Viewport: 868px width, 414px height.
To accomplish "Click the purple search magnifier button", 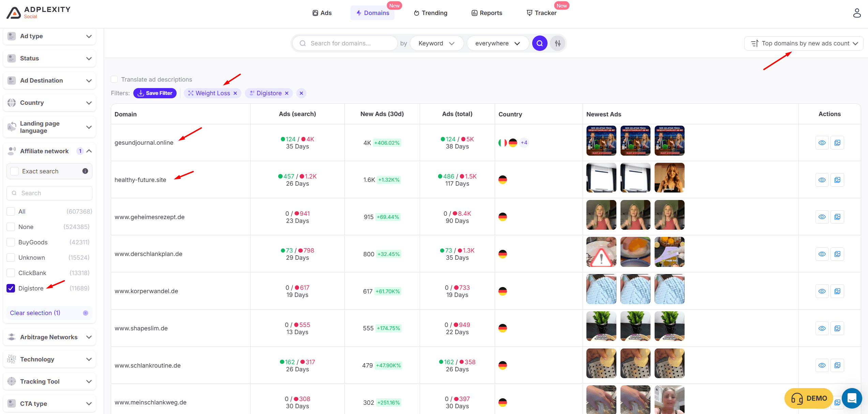I will [x=539, y=43].
